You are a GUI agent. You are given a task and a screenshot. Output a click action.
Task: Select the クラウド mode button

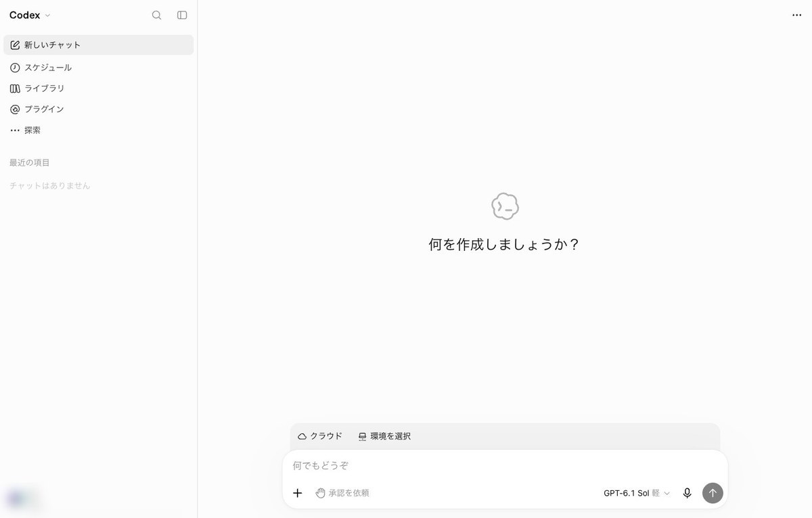click(x=320, y=436)
